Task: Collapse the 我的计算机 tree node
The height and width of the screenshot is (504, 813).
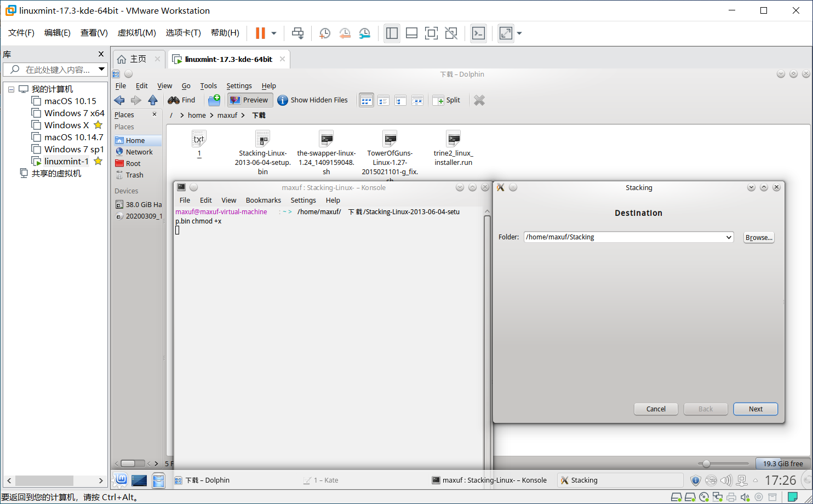Action: click(11, 89)
